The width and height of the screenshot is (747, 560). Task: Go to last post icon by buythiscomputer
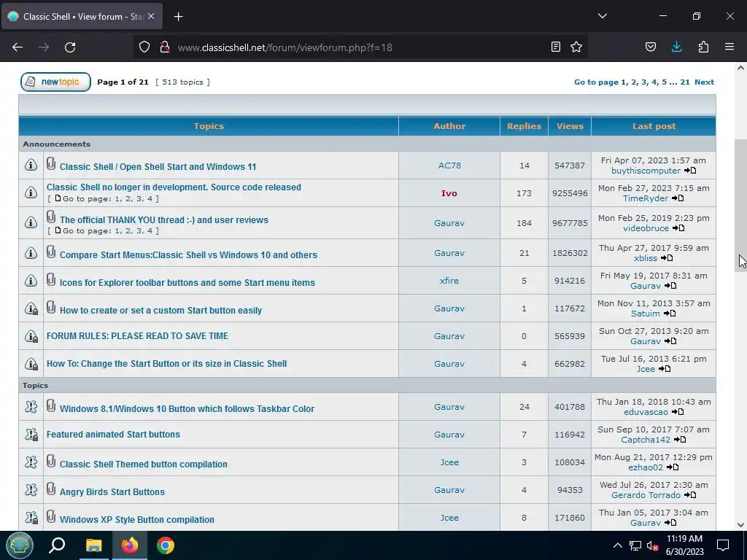tap(690, 171)
